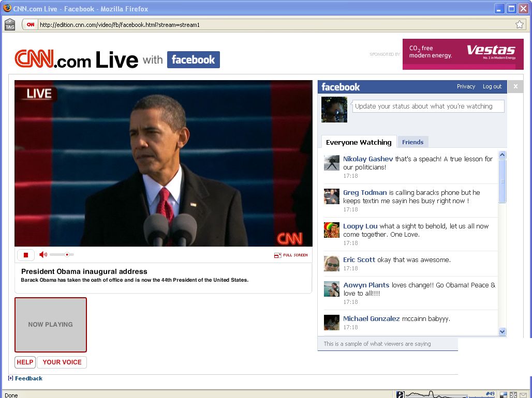Switch to the Friends tab

[x=412, y=142]
